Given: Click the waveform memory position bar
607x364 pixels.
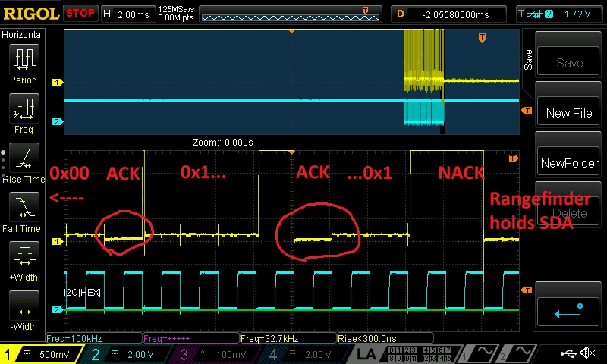Looking at the screenshot, I should pyautogui.click(x=291, y=14).
